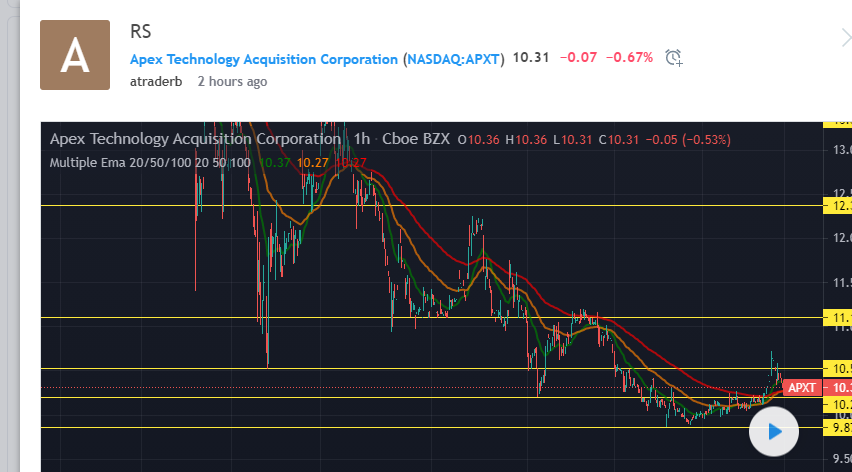The image size is (852, 472).
Task: Select the green EMA value 10.37
Action: click(275, 162)
